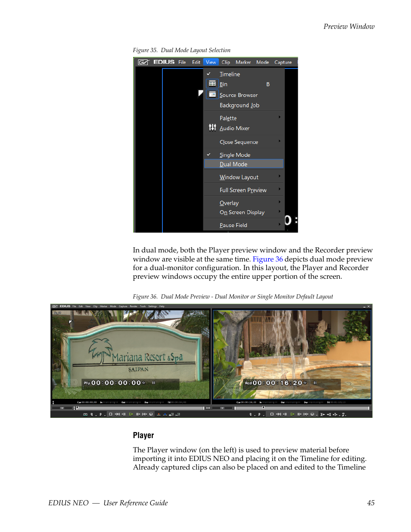
Task: Click the Player position bar
Action: (140, 408)
